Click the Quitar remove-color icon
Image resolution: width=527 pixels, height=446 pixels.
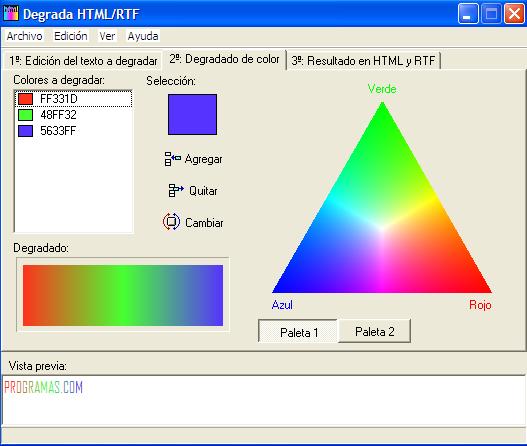point(175,190)
